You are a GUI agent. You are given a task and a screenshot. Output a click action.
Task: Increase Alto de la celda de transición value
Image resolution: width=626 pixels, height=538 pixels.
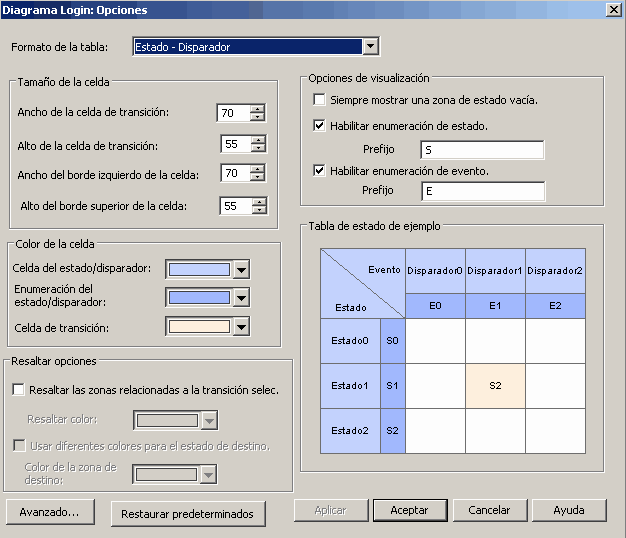pyautogui.click(x=259, y=140)
